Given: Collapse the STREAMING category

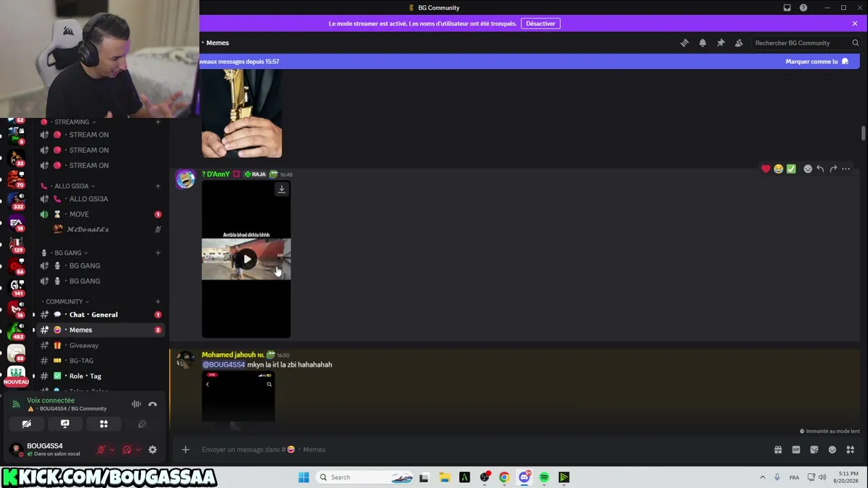Looking at the screenshot, I should tap(72, 122).
